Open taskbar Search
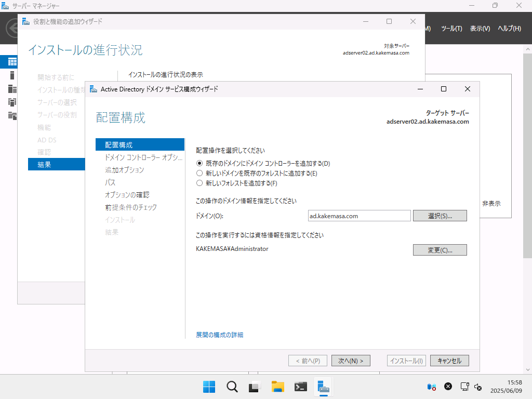 pyautogui.click(x=232, y=387)
